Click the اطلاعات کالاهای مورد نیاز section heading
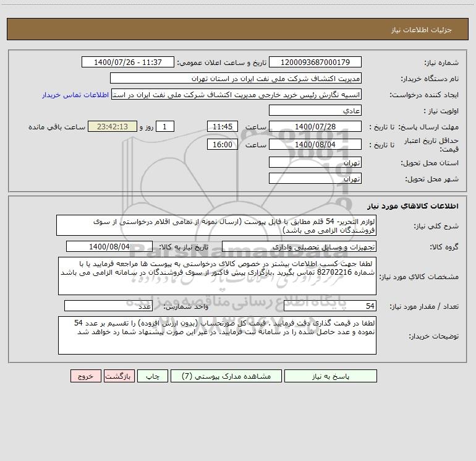476x461 pixels. 413,205
